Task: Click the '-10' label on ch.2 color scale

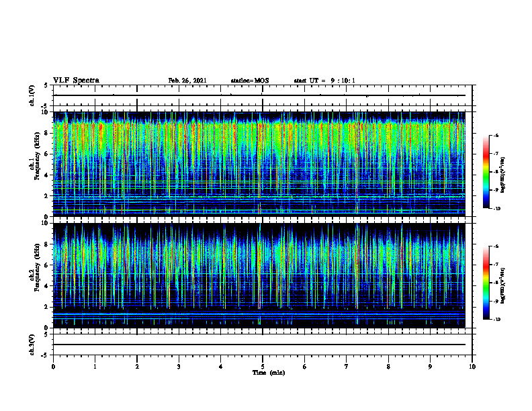Action: pyautogui.click(x=497, y=320)
